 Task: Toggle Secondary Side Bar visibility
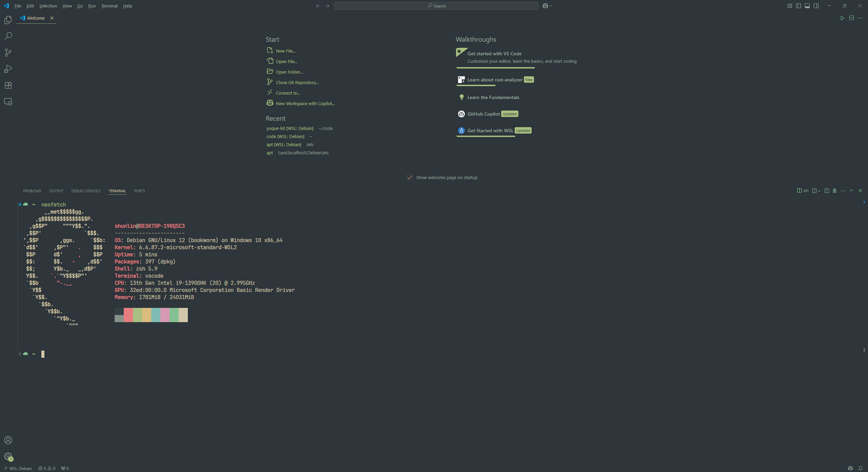click(x=816, y=6)
